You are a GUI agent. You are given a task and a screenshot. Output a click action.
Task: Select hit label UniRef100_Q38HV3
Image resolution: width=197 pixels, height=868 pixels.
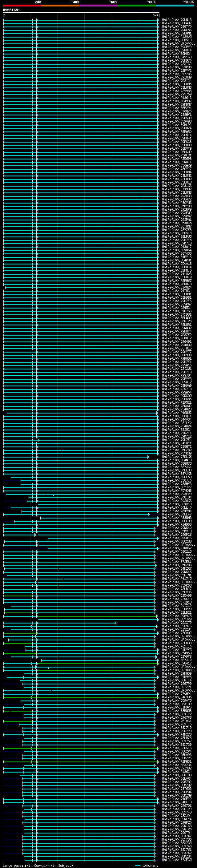click(177, 484)
